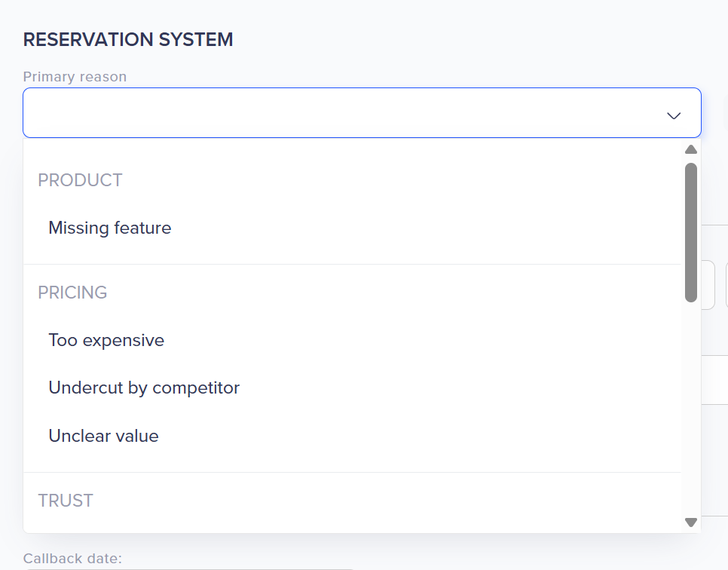Choose "Too expensive" as the reason
728x570 pixels.
tap(106, 340)
